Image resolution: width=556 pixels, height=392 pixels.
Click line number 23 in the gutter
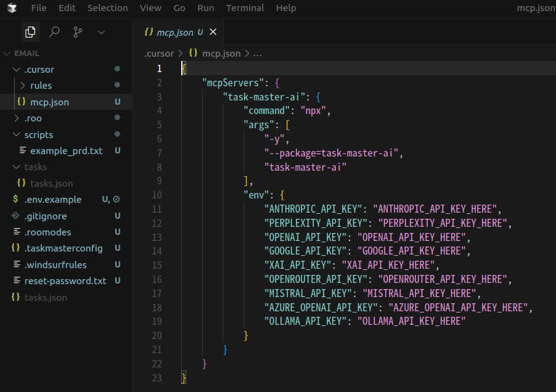pos(157,378)
